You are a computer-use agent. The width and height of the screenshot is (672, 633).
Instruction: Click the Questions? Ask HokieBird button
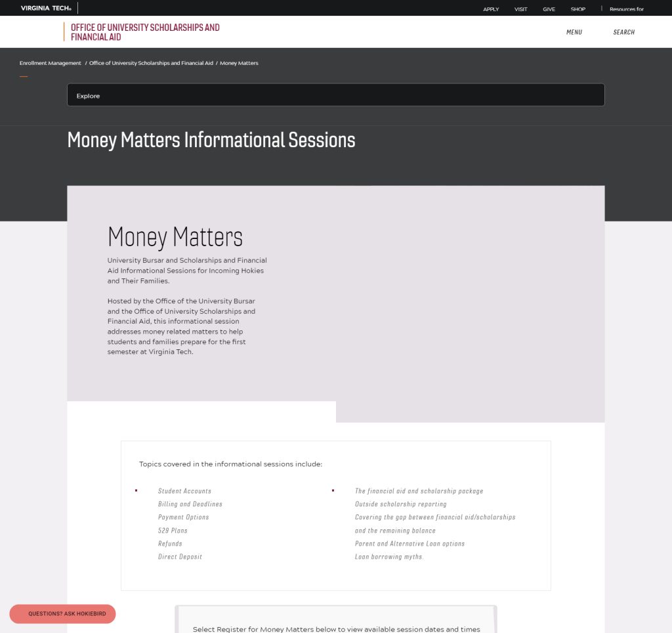click(62, 614)
